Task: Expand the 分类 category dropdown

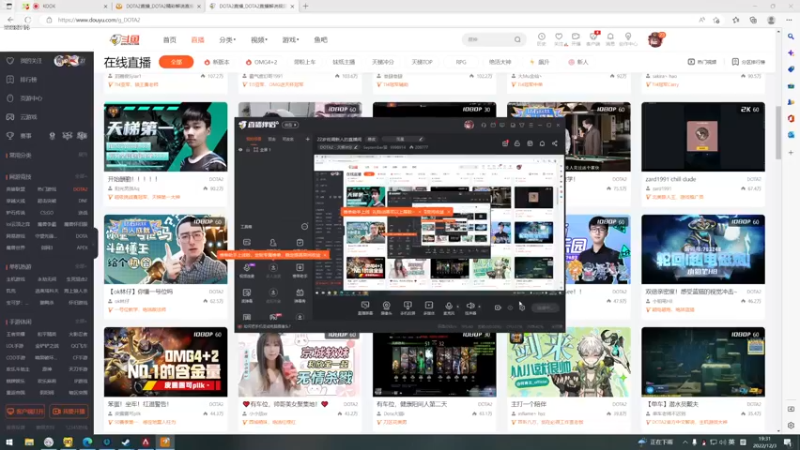Action: [227, 40]
